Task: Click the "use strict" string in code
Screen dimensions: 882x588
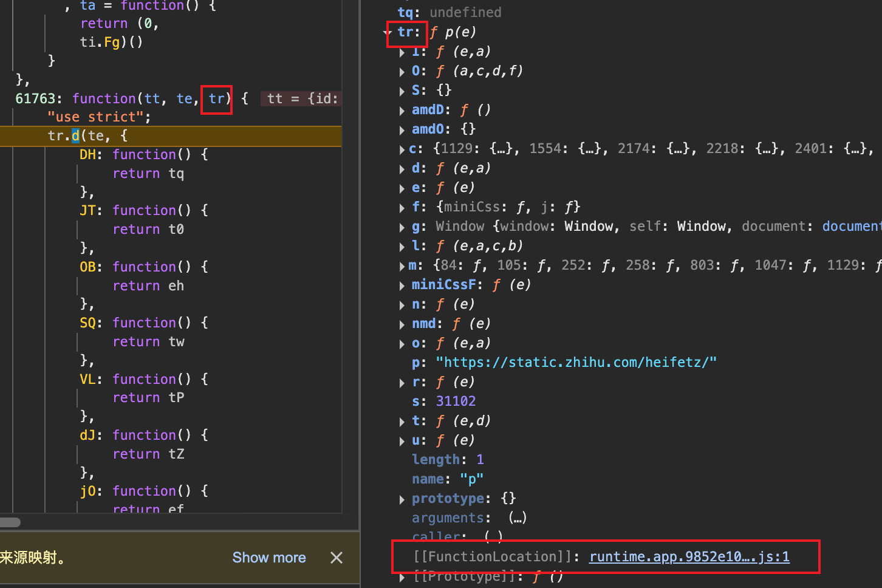Action: point(95,117)
